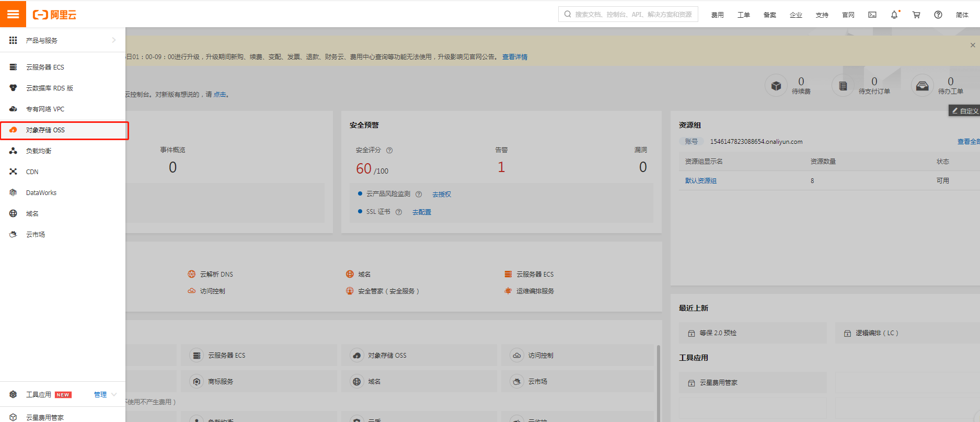Open the 查看详情 link in the notice
The height and width of the screenshot is (422, 980).
[x=515, y=57]
